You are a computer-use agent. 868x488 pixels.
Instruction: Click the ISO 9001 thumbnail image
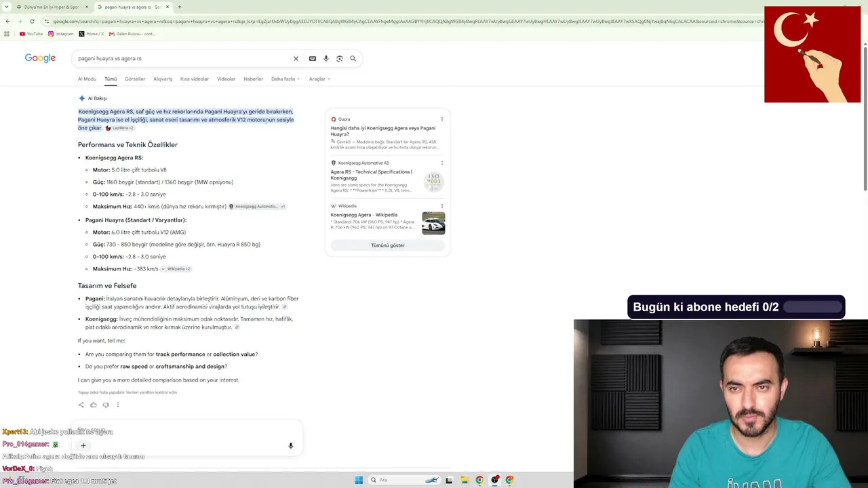[433, 181]
